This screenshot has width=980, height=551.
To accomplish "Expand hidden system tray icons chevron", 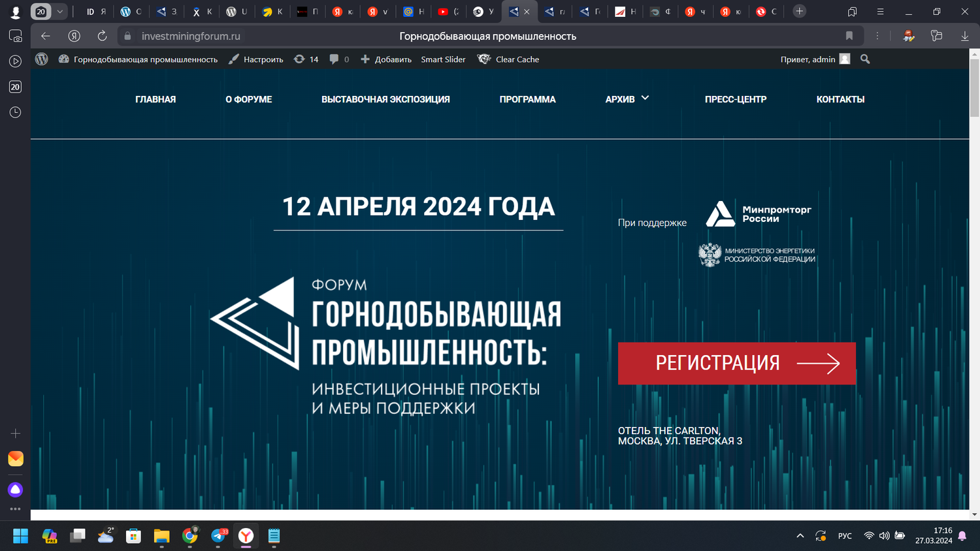I will (800, 535).
